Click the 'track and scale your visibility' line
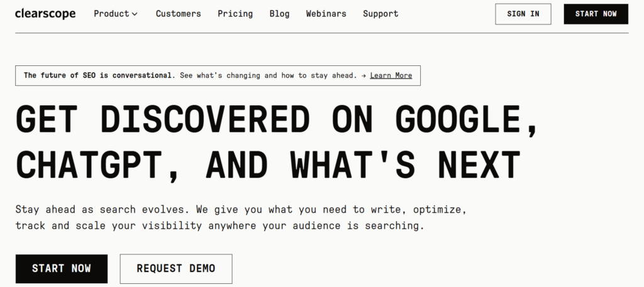 [x=219, y=225]
